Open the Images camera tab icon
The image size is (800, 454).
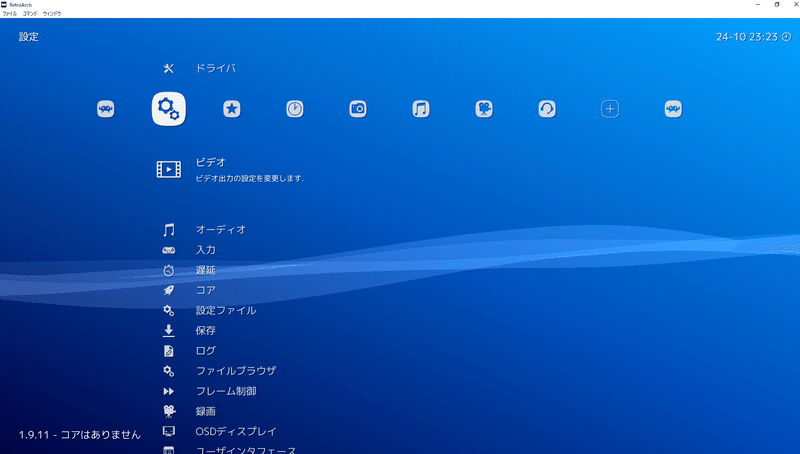point(358,109)
